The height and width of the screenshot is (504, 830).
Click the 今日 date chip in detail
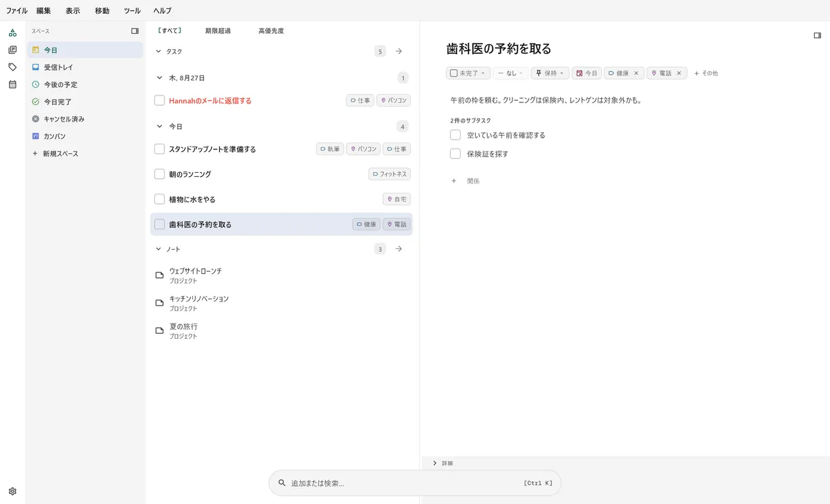click(x=587, y=73)
